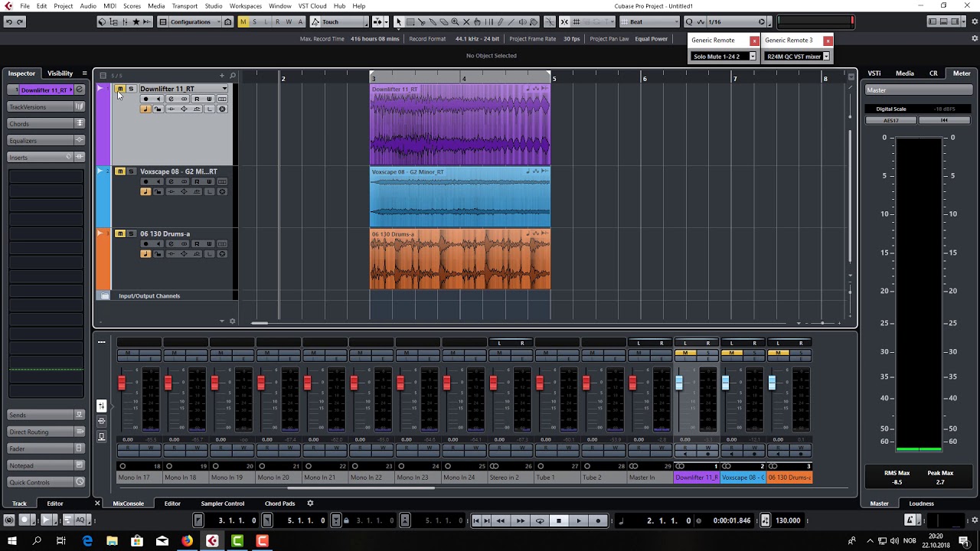
Task: Switch to the Loudness tab
Action: [x=921, y=504]
